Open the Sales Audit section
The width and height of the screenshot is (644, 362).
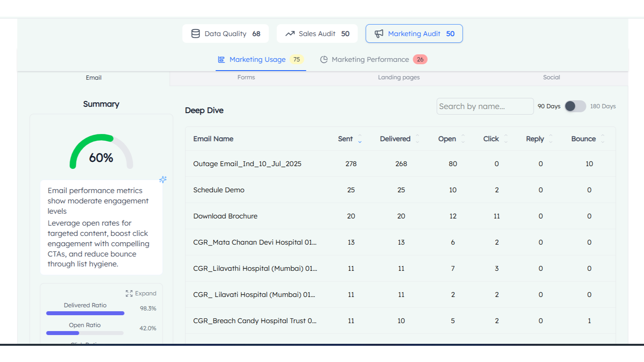tap(317, 34)
